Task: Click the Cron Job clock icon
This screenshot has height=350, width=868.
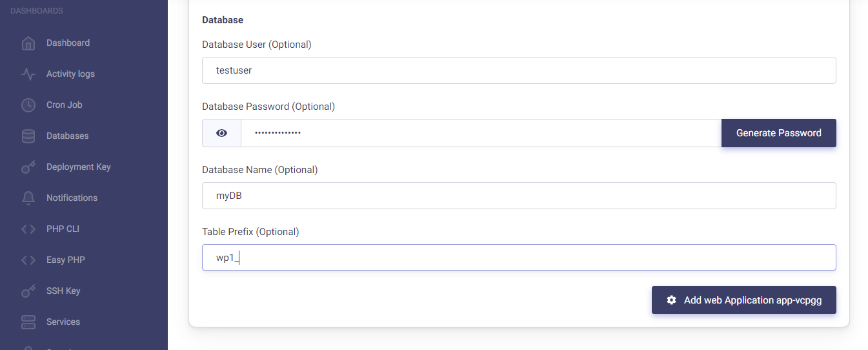Action: coord(28,105)
